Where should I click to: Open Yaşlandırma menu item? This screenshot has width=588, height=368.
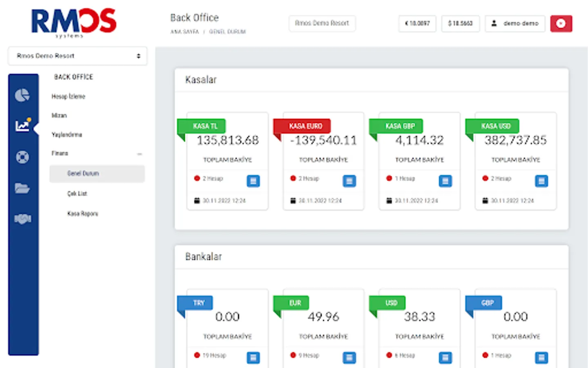point(67,135)
